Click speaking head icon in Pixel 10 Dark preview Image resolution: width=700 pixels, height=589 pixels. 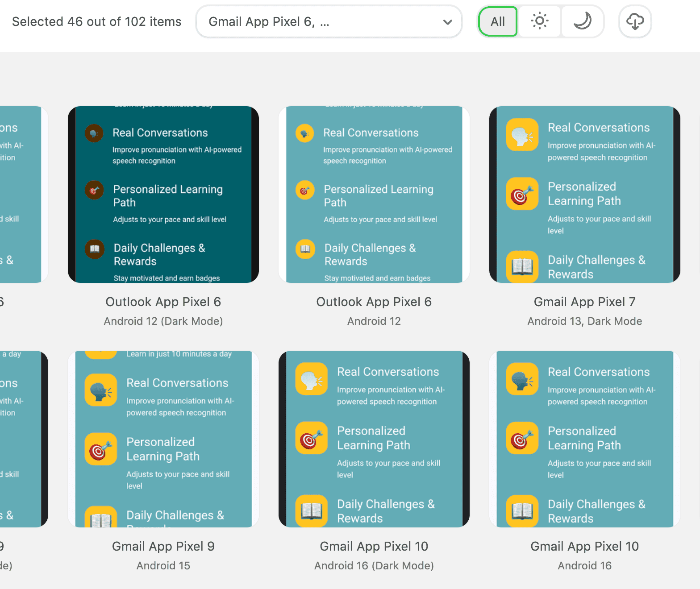tap(312, 379)
